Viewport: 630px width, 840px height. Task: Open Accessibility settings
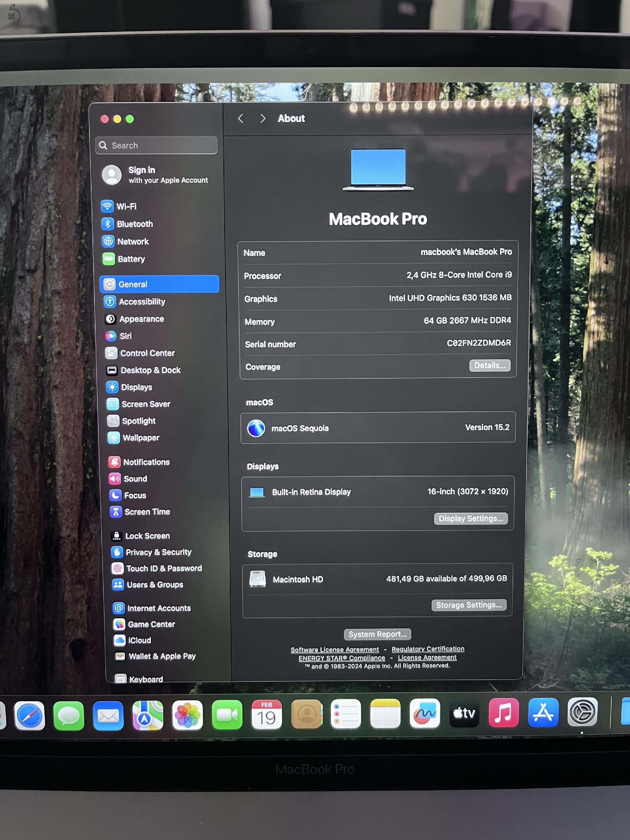pyautogui.click(x=134, y=302)
